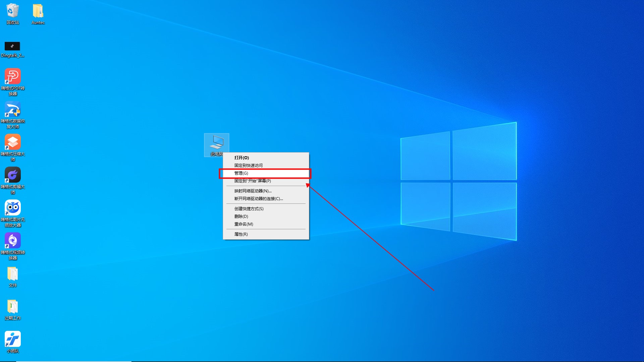
Task: Choose 创建快捷方式(S) menu entry
Action: tap(266, 209)
